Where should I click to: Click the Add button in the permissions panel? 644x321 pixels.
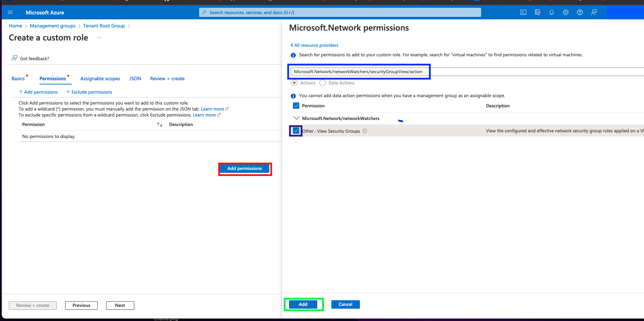click(303, 304)
